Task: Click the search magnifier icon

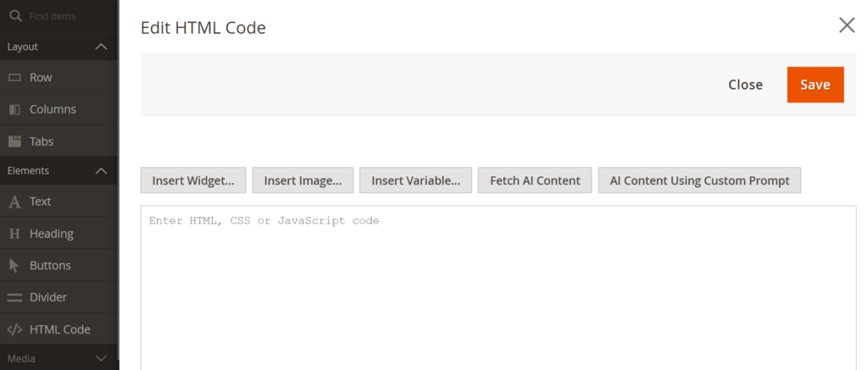Action: pyautogui.click(x=14, y=16)
